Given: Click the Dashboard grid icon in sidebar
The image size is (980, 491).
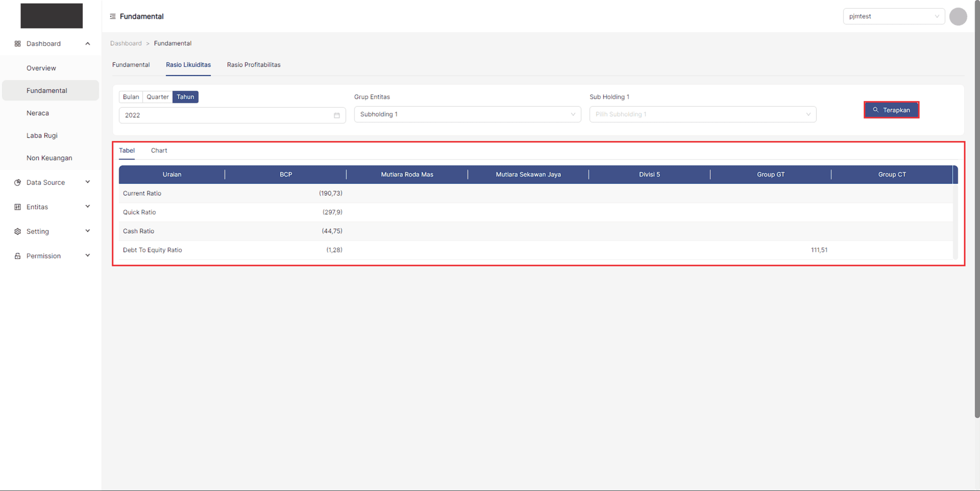Looking at the screenshot, I should [x=18, y=44].
